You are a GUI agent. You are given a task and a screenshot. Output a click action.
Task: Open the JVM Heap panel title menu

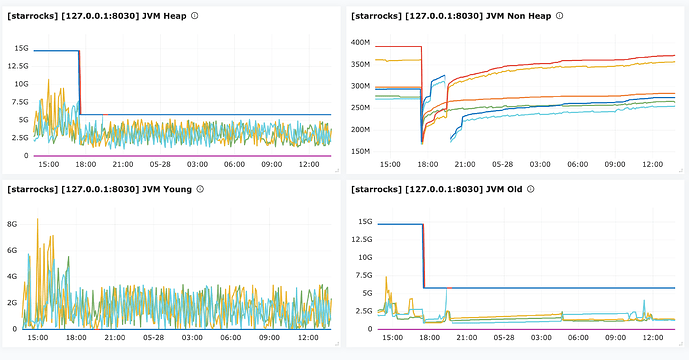click(x=97, y=16)
